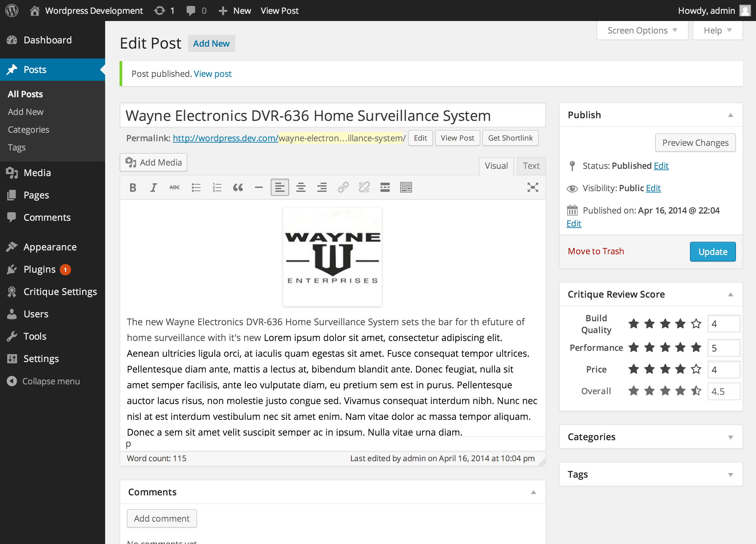Image resolution: width=756 pixels, height=544 pixels.
Task: Switch editor to Visual tab
Action: pos(496,166)
